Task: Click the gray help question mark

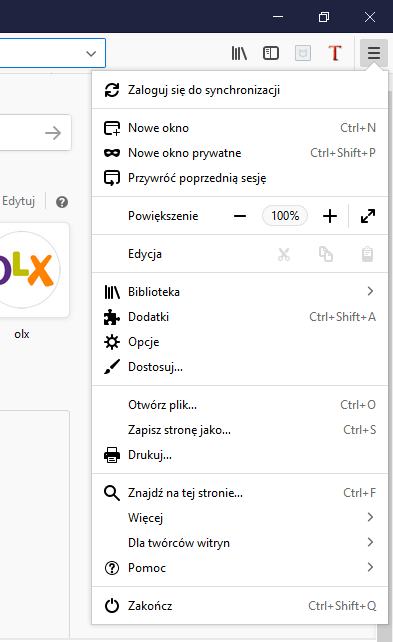Action: [x=62, y=202]
